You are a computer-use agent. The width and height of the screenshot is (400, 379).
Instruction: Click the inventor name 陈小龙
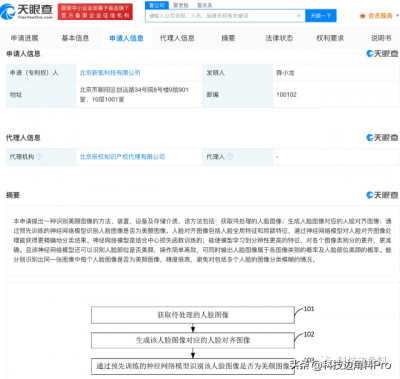tap(285, 73)
